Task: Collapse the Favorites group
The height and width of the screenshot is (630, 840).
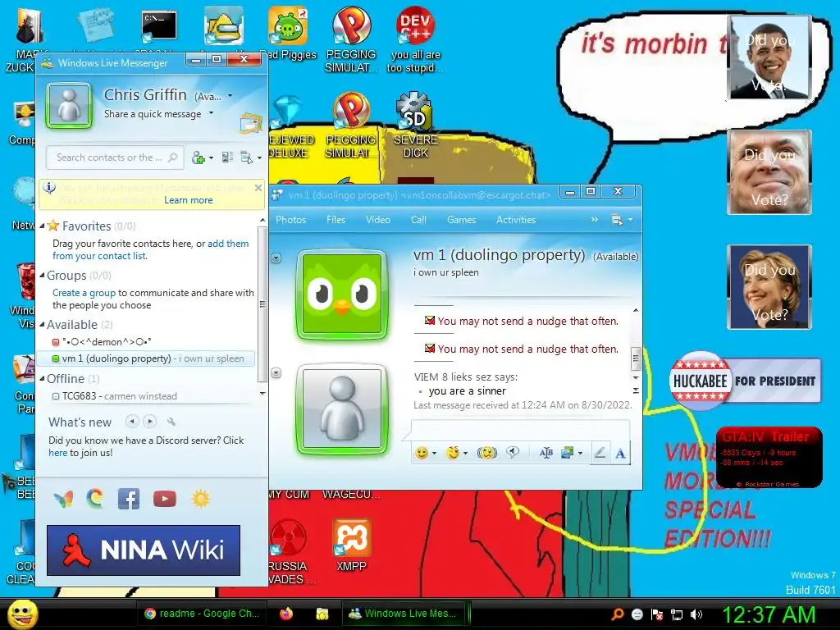Action: tap(42, 226)
